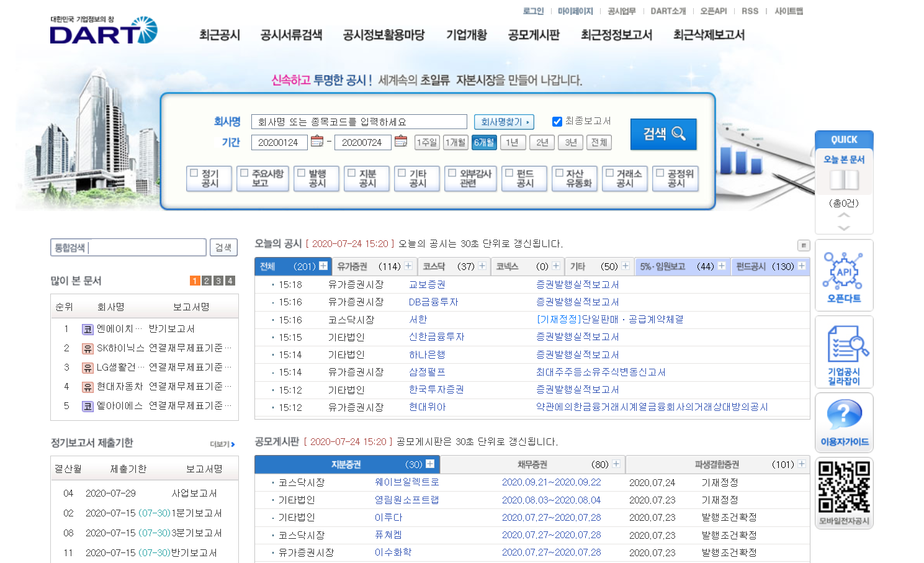Image resolution: width=924 pixels, height=563 pixels.
Task: Check the 주요사항보고 checkbox
Action: pos(244,173)
